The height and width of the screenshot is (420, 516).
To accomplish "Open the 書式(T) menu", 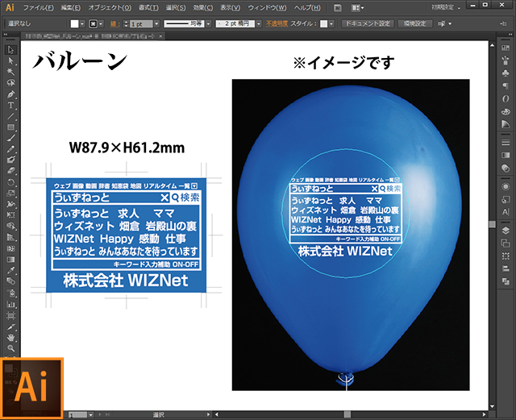I will [148, 7].
